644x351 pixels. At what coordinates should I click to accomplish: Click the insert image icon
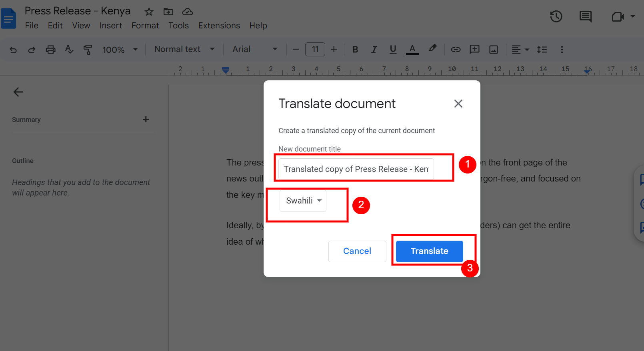(x=494, y=50)
